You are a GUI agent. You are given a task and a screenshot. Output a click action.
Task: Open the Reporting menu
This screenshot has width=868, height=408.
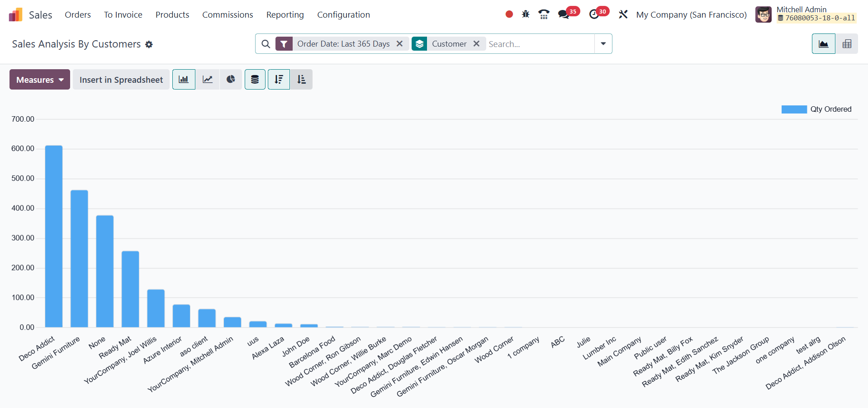(285, 15)
